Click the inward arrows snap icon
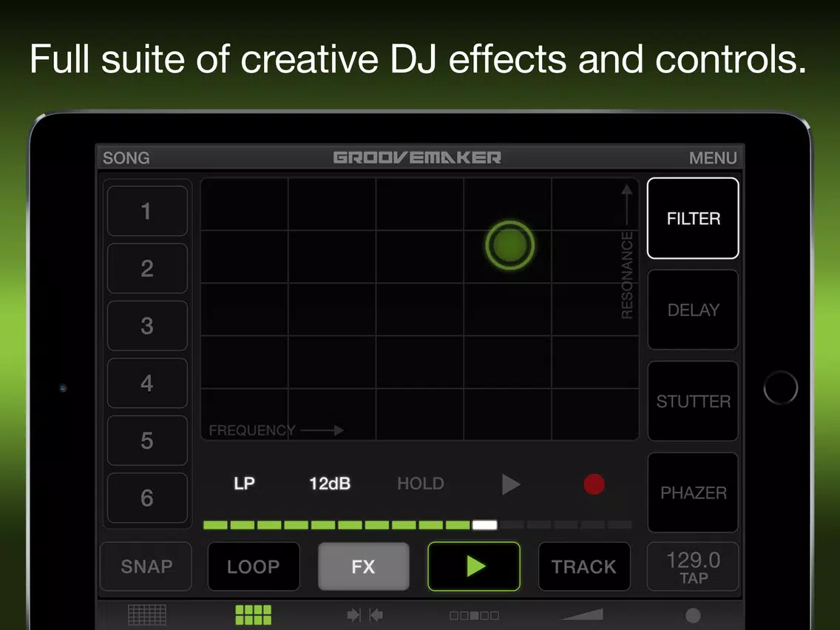 tap(365, 615)
